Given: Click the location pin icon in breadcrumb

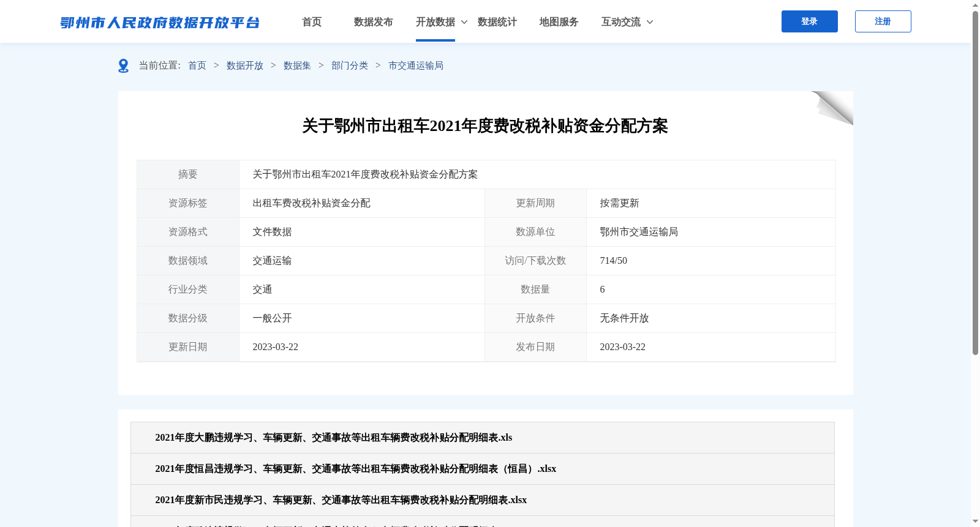Looking at the screenshot, I should (123, 65).
